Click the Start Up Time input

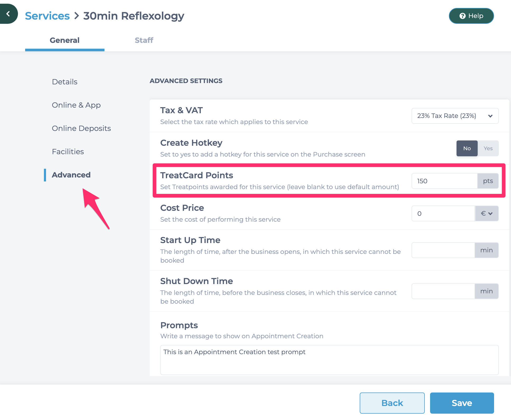pos(443,250)
